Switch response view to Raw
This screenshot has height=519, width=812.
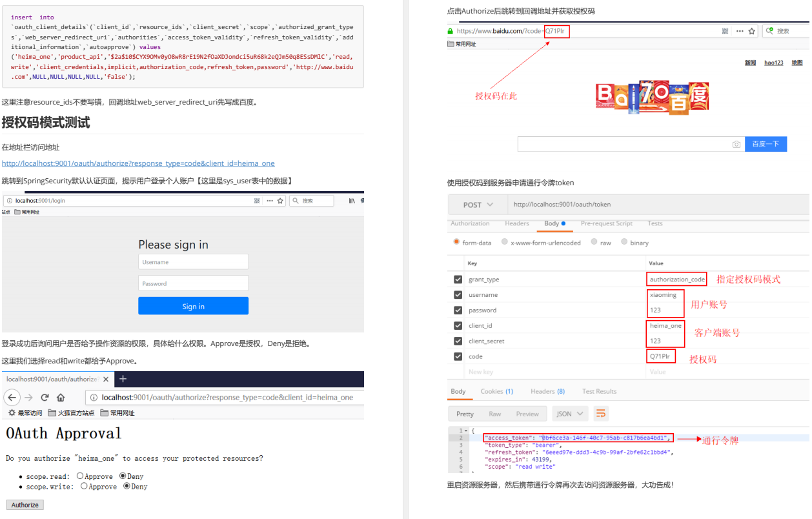pyautogui.click(x=495, y=414)
